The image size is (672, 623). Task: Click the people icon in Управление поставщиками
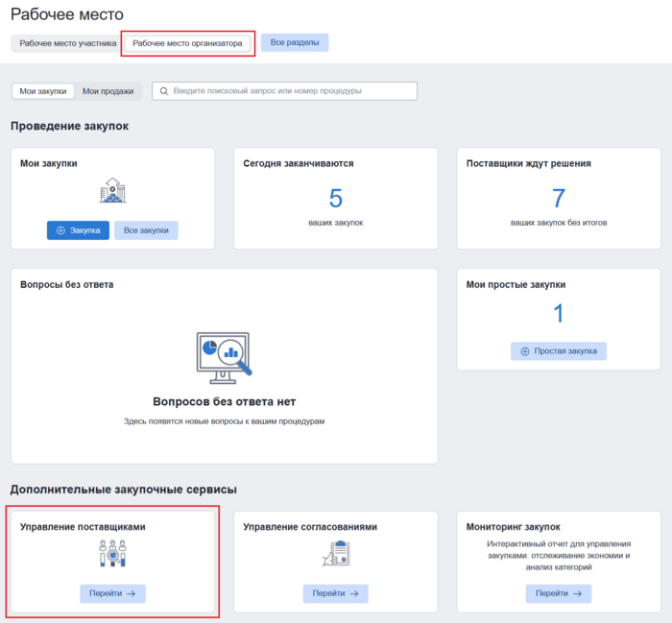coord(112,553)
